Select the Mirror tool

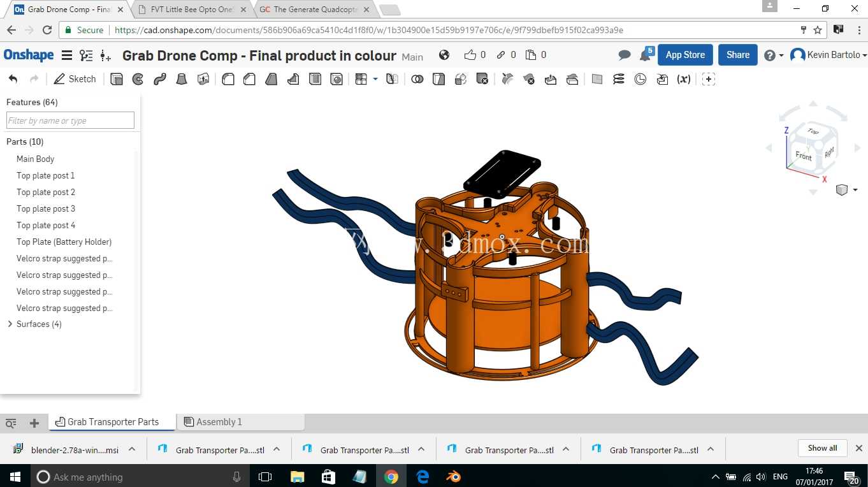click(393, 79)
